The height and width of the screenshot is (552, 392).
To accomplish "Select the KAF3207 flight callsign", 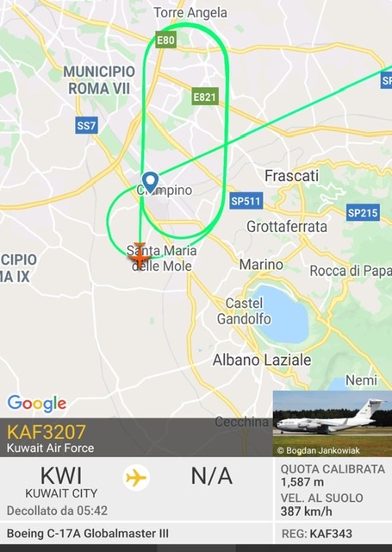I will (x=47, y=432).
